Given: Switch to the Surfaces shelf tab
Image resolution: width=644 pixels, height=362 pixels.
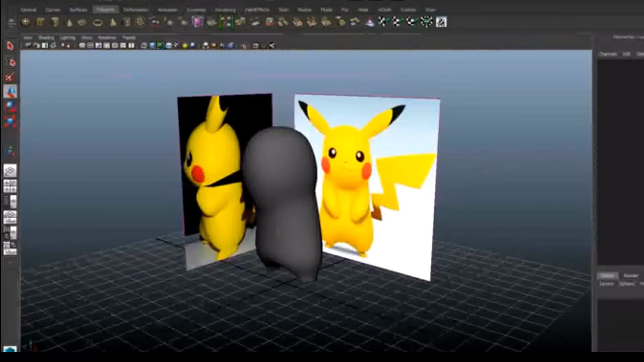Looking at the screenshot, I should (78, 10).
